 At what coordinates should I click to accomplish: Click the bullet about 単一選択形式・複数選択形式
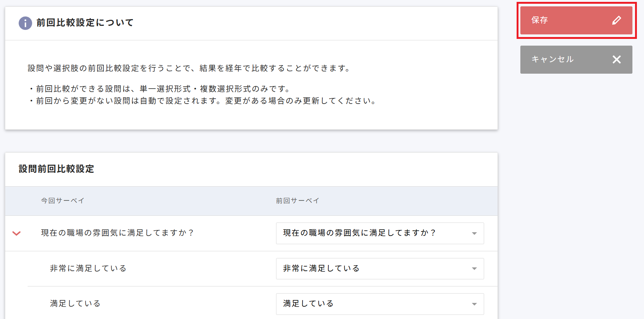coord(160,89)
